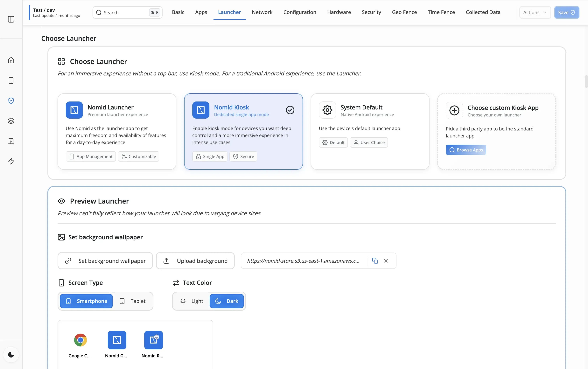Toggle dark mode moon button
Image resolution: width=588 pixels, height=369 pixels.
click(x=11, y=354)
